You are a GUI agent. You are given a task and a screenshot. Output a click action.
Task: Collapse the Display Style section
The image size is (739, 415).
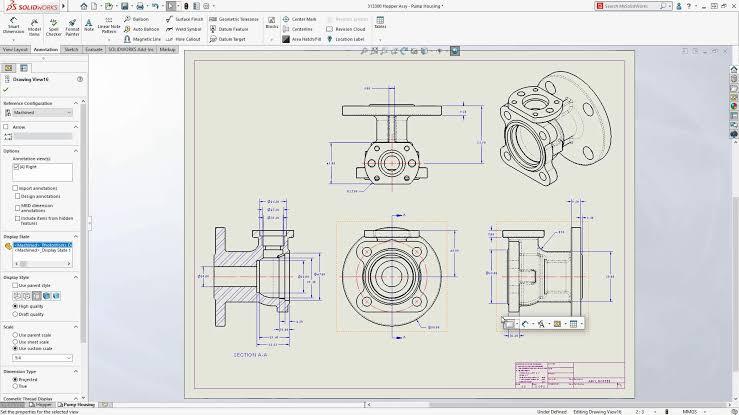[x=75, y=277]
